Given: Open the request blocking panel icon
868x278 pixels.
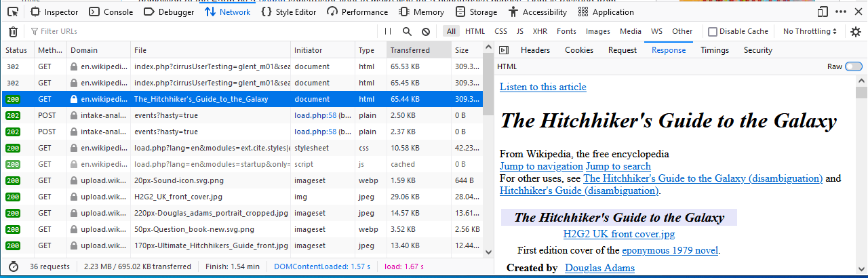Looking at the screenshot, I should [426, 31].
